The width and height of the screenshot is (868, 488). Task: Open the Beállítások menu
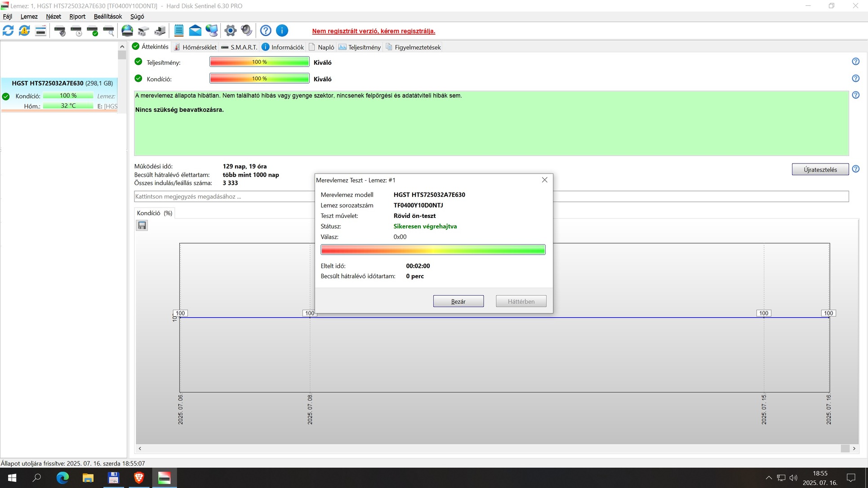tap(107, 17)
